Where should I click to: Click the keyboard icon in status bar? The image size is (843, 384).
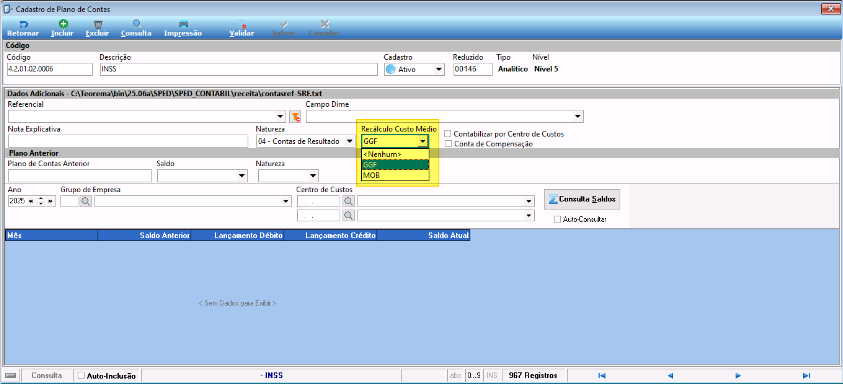click(x=11, y=375)
